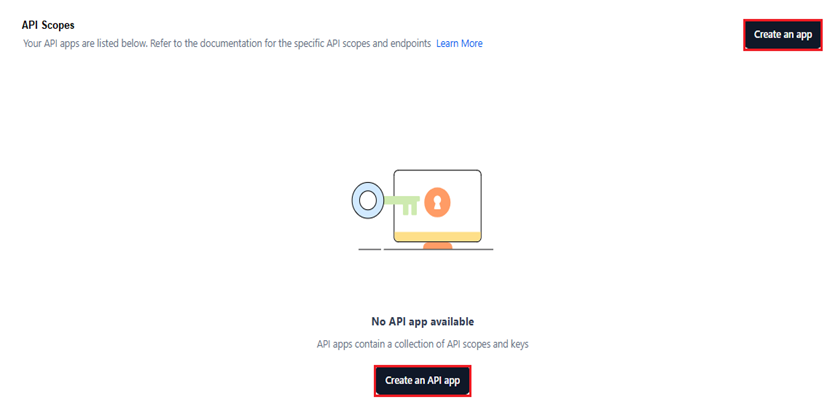Click the API apps collection description text
This screenshot has height=416, width=838.
click(x=422, y=344)
